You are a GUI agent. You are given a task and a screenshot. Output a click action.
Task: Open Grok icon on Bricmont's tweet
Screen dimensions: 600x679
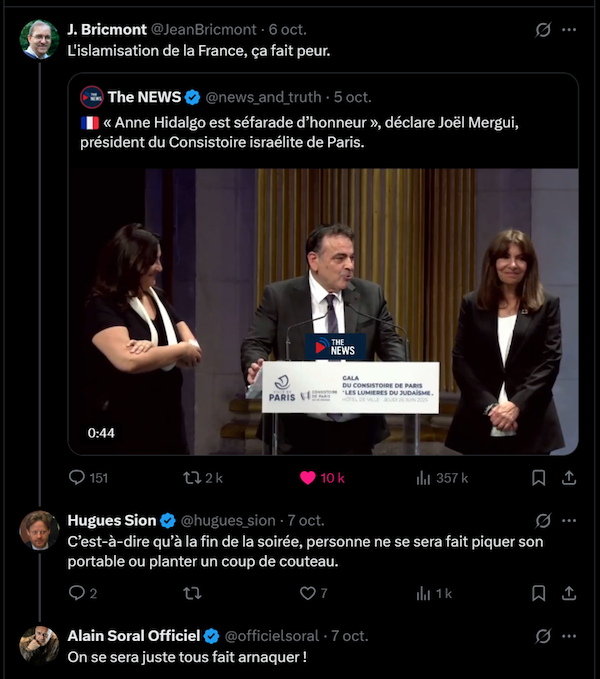tap(543, 30)
